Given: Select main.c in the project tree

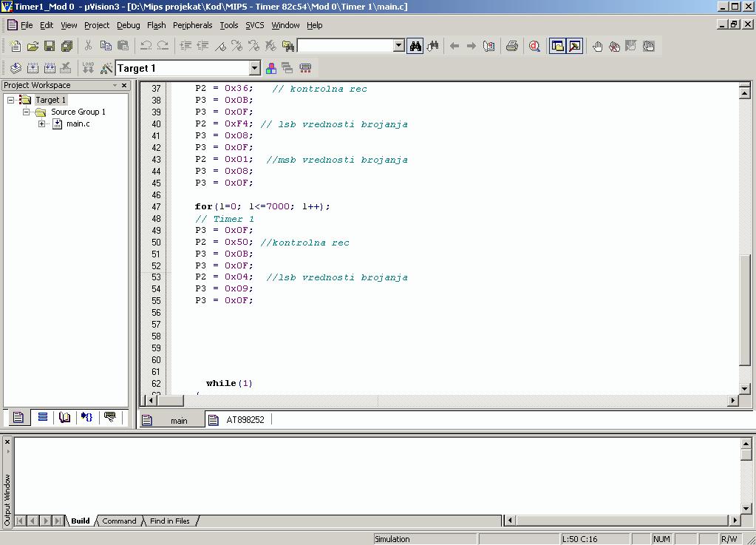Looking at the screenshot, I should click(78, 124).
